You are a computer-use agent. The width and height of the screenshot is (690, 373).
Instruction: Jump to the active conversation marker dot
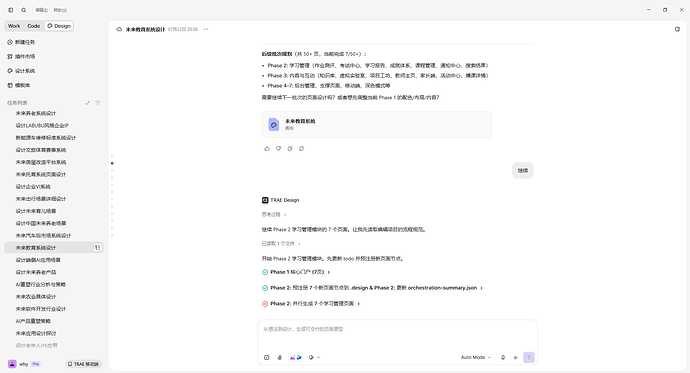(x=112, y=163)
